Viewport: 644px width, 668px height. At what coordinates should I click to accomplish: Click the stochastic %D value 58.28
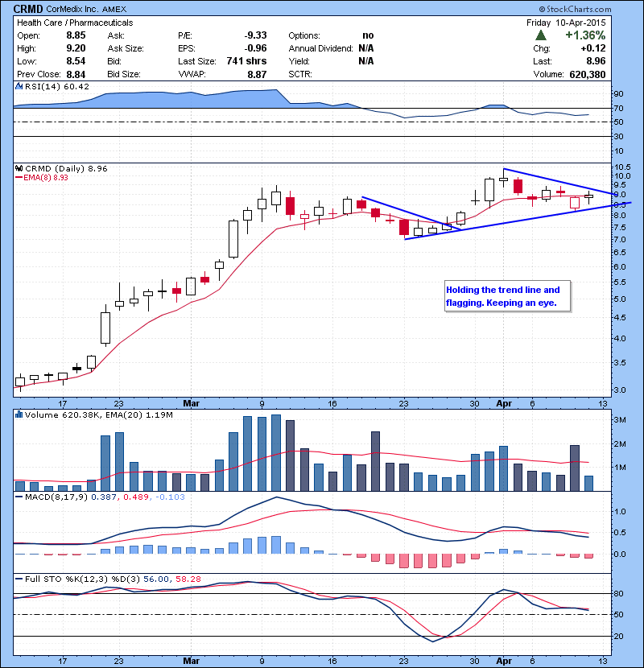[188, 579]
